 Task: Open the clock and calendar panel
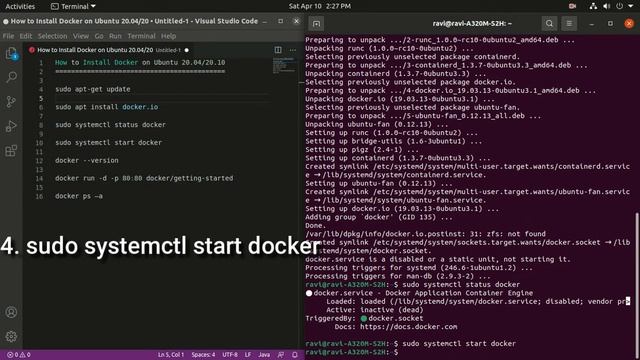[320, 6]
